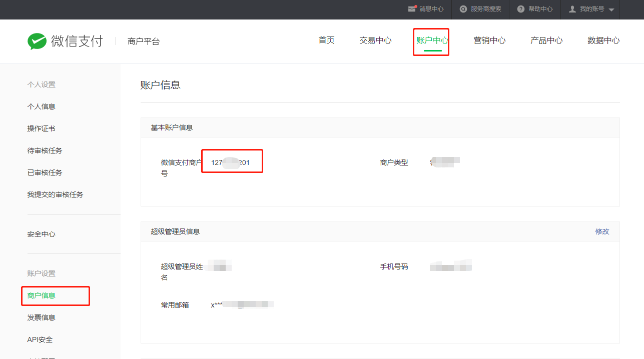Open 产品中心 in the top navigation
Screen dimensions: 644x359
(x=546, y=40)
